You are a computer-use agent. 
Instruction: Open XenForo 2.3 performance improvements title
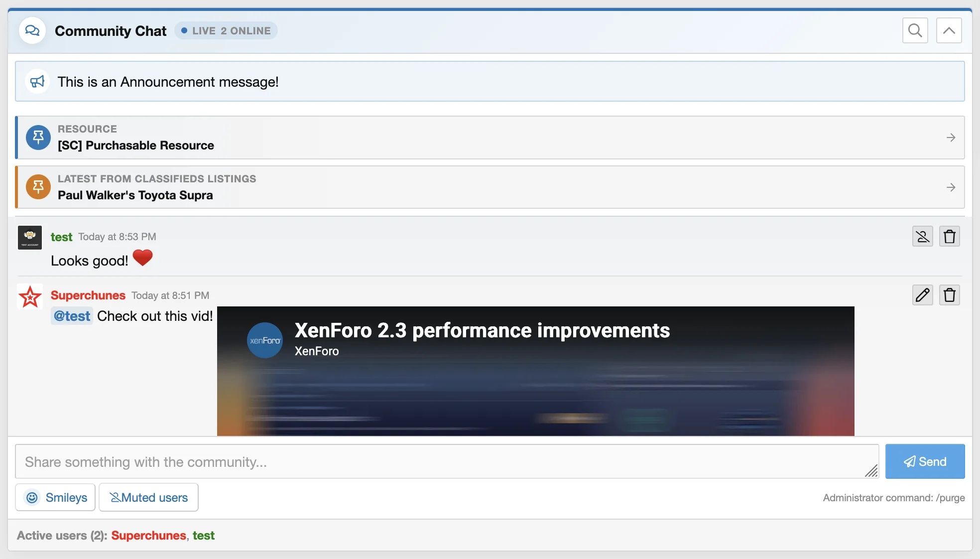pos(482,330)
